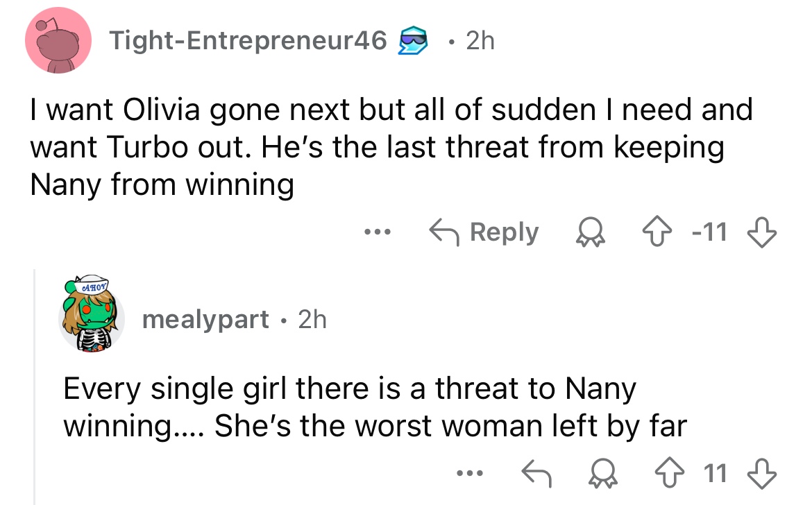
Task: Click the mealypart username
Action: click(205, 319)
